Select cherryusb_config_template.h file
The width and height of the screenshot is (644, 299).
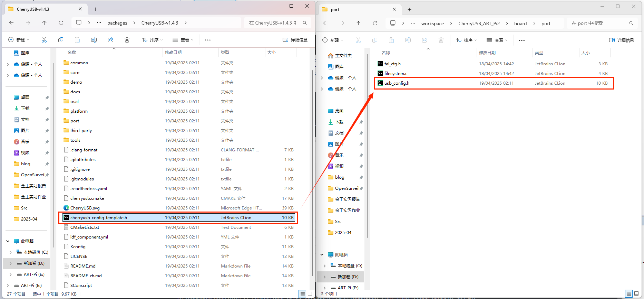coord(178,218)
